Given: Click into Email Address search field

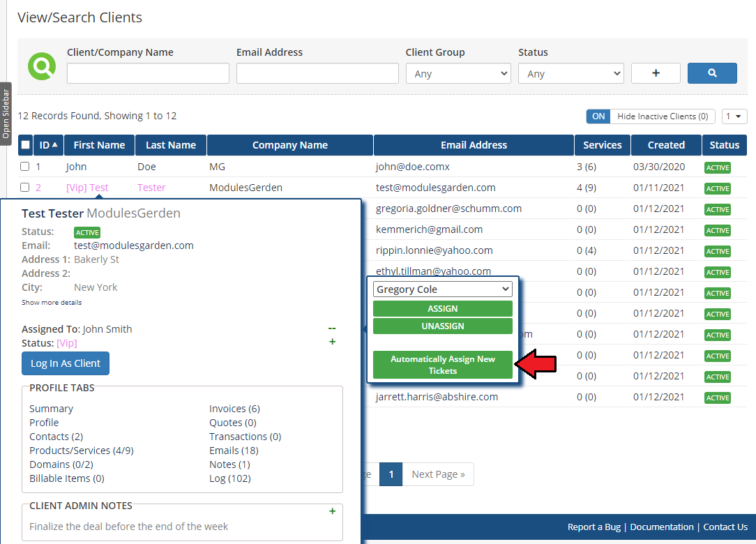Looking at the screenshot, I should (x=317, y=73).
